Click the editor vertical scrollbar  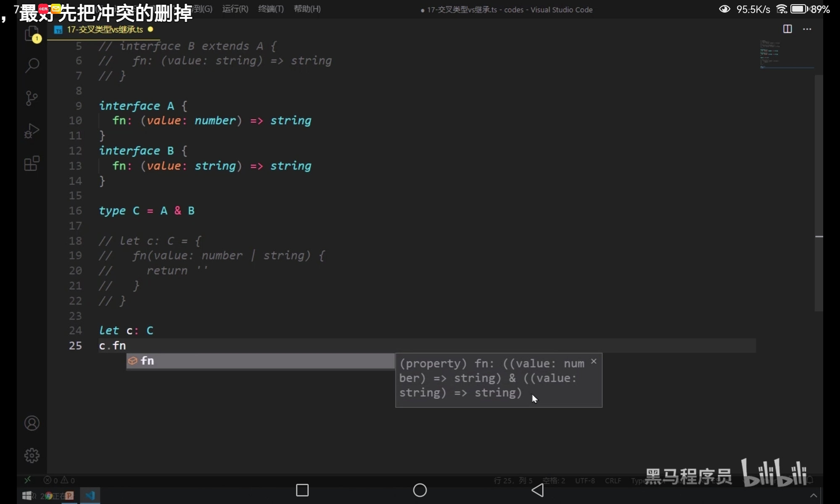click(x=819, y=193)
